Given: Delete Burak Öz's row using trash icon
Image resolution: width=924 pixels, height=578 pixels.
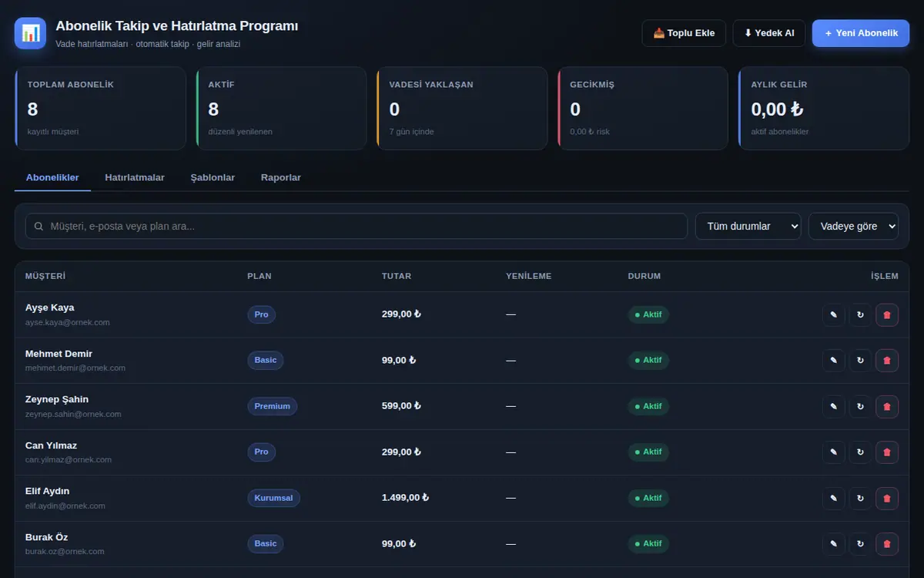Looking at the screenshot, I should 887,544.
